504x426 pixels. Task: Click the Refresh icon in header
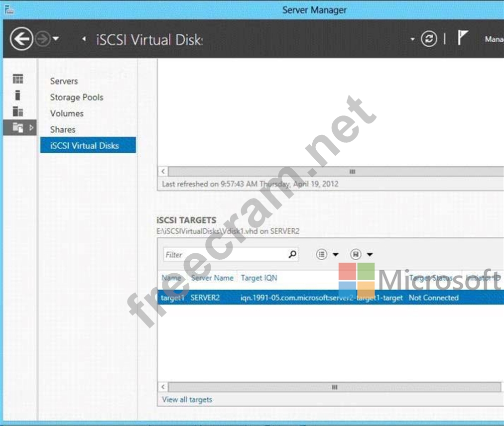(x=429, y=39)
